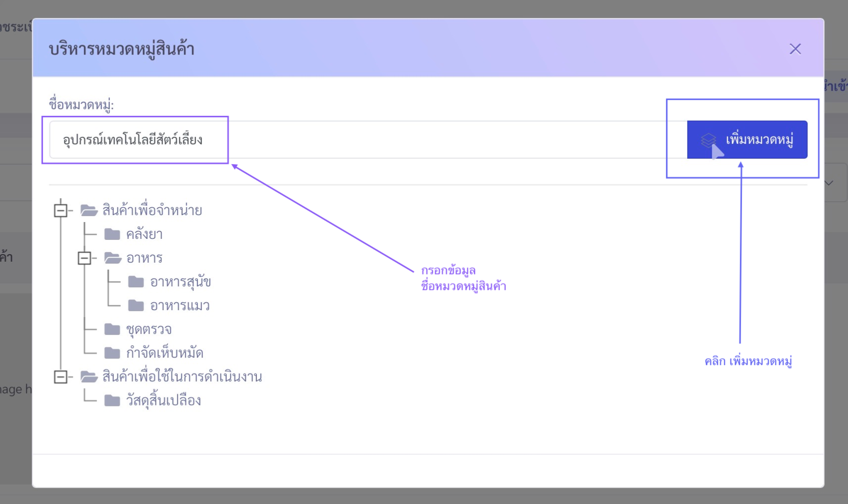Select the สินค้าเพื่อใช้ในการดำเนินงาน category
Viewport: 848px width, 504px height.
[182, 376]
